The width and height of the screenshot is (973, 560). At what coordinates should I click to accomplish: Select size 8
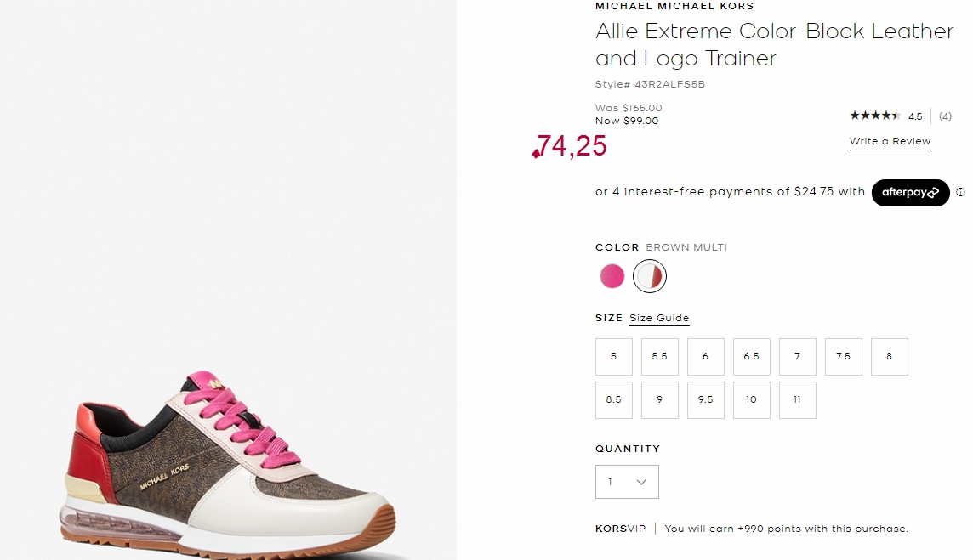890,357
